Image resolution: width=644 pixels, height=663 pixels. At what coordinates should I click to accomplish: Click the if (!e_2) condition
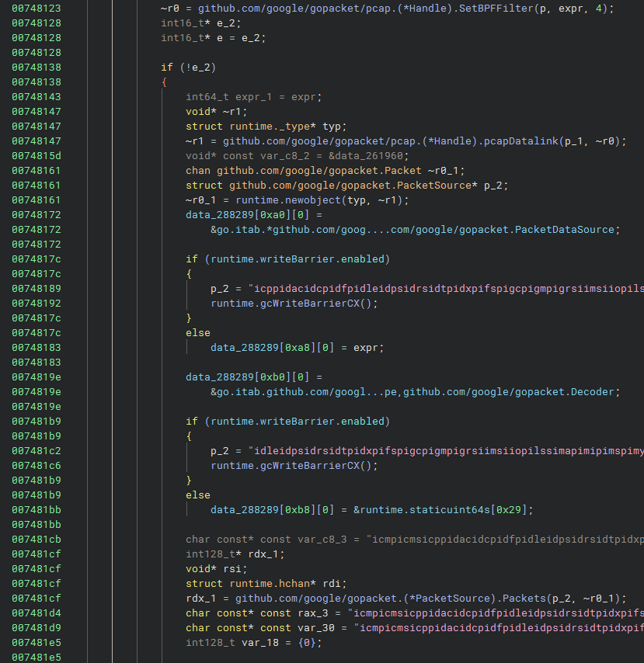(x=191, y=68)
